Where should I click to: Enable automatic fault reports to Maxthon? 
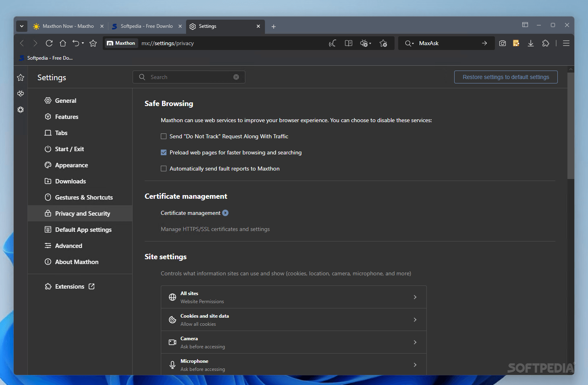164,169
